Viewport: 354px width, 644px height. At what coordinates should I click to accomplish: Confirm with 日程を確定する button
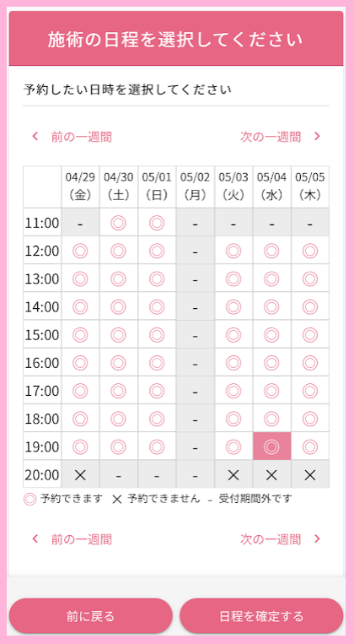pos(261,616)
